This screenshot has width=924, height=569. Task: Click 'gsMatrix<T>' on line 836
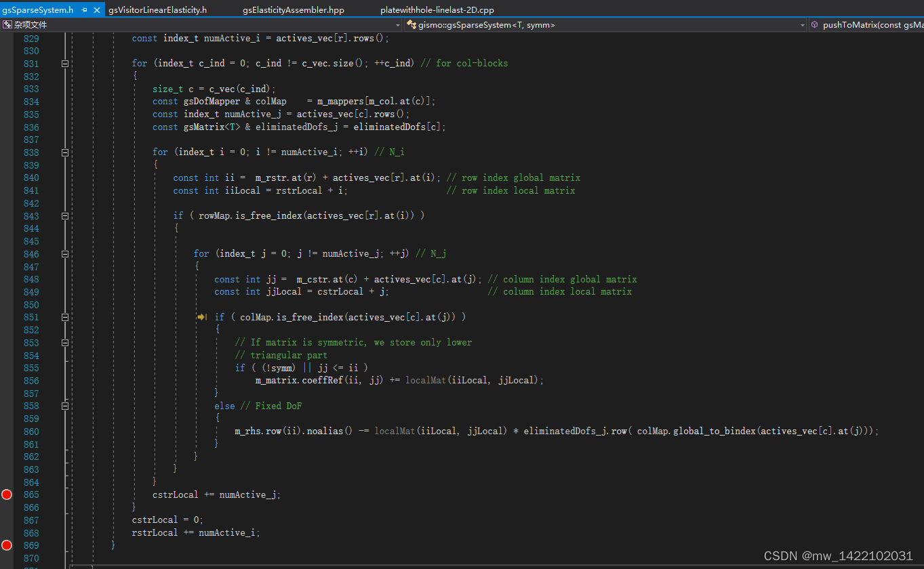click(x=212, y=127)
